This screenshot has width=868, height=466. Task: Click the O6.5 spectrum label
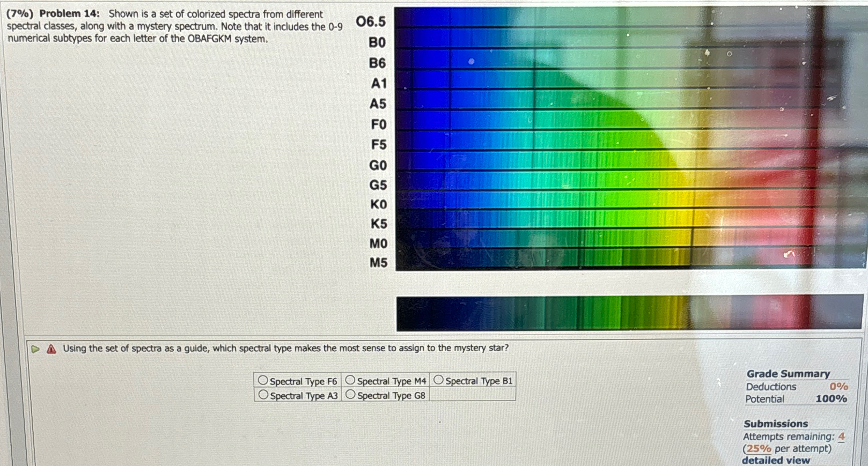371,21
